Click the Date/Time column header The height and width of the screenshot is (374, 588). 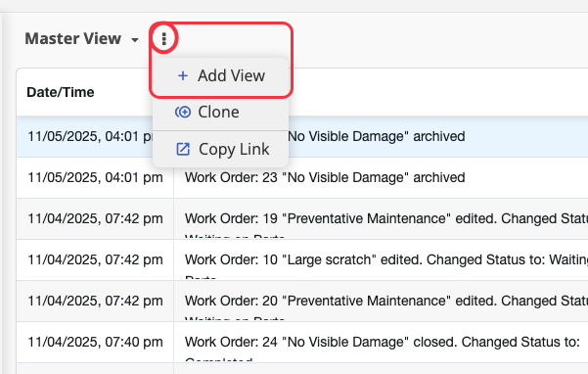pyautogui.click(x=61, y=92)
